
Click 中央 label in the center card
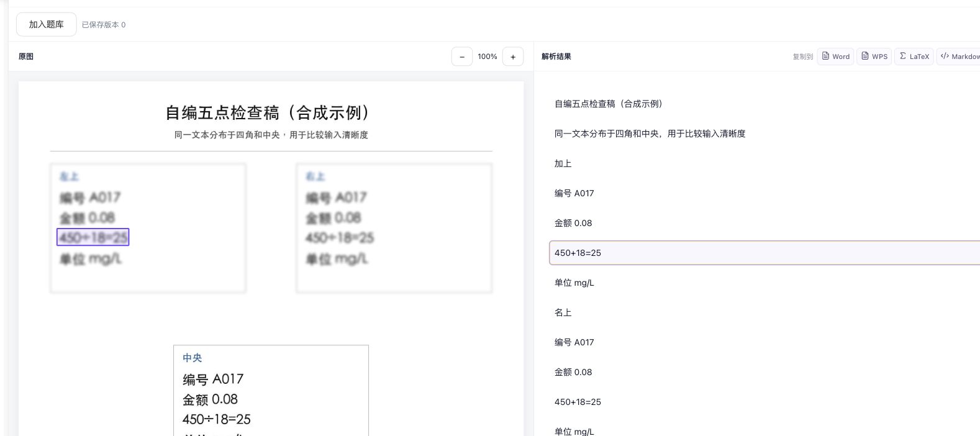pyautogui.click(x=192, y=358)
